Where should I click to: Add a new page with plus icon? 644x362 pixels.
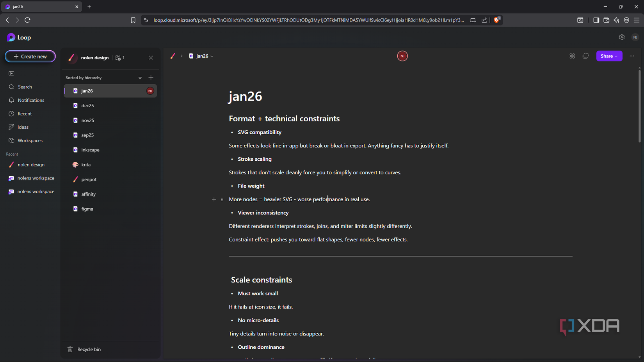(x=151, y=77)
